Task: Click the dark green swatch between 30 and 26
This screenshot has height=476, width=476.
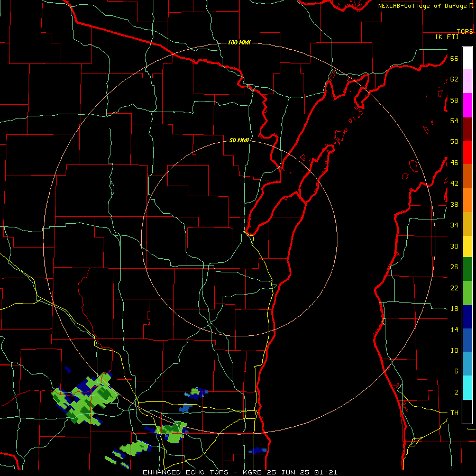Action: 467,269
